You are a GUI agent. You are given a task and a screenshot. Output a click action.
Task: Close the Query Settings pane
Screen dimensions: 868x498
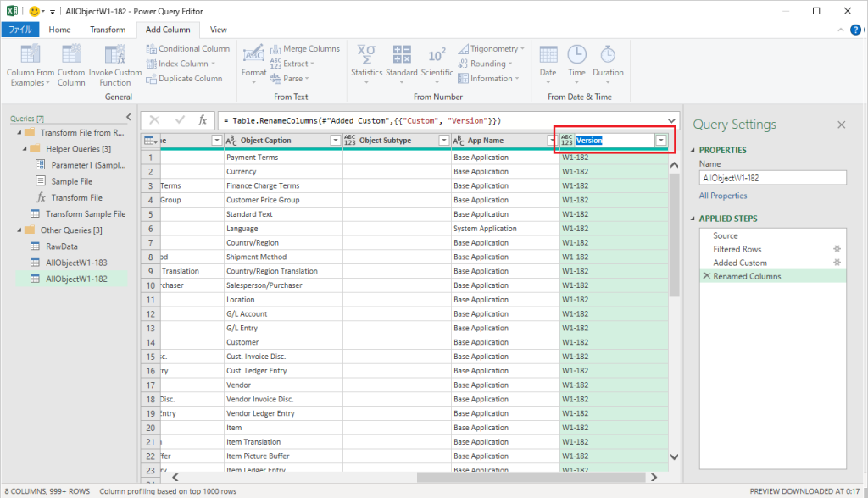coord(842,125)
